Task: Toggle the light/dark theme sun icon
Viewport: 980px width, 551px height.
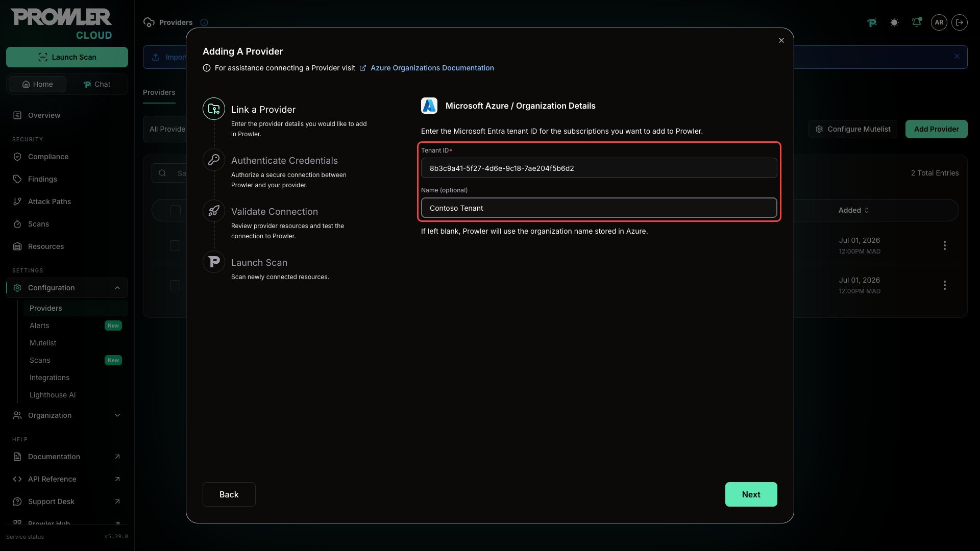Action: point(894,22)
